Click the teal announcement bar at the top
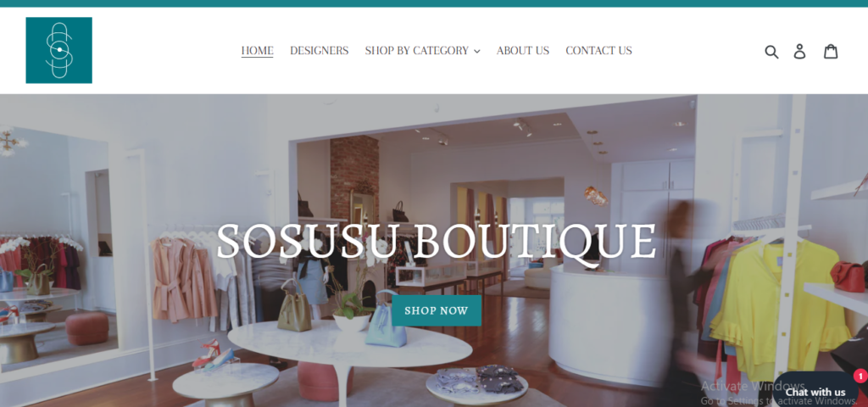Image resolution: width=868 pixels, height=407 pixels. [x=434, y=3]
